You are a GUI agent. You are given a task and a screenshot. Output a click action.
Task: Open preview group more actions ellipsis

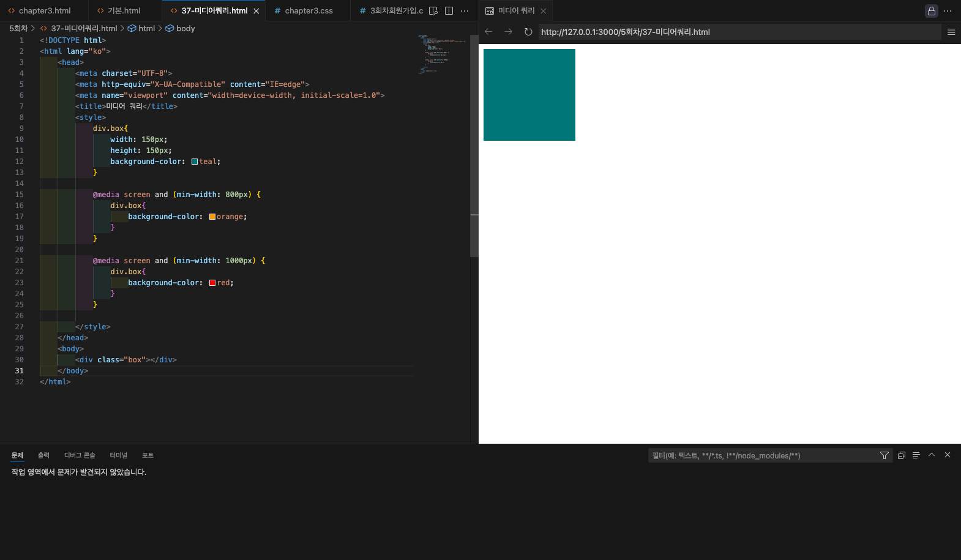tap(948, 11)
